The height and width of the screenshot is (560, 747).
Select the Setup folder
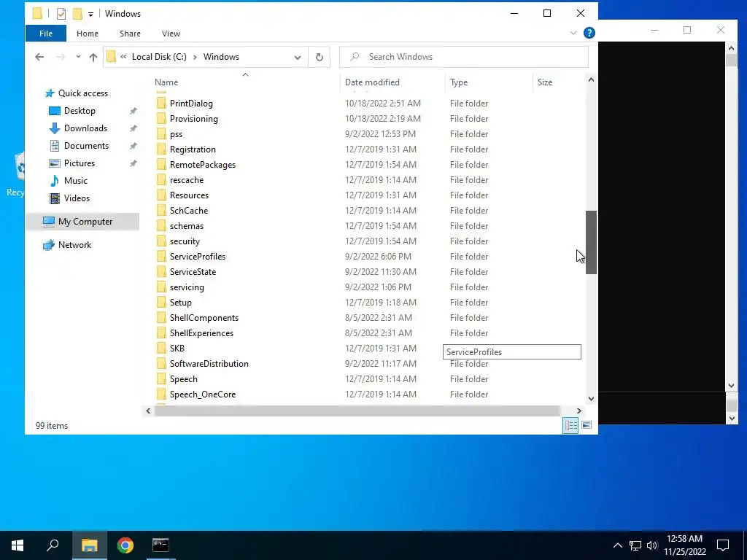tap(181, 303)
